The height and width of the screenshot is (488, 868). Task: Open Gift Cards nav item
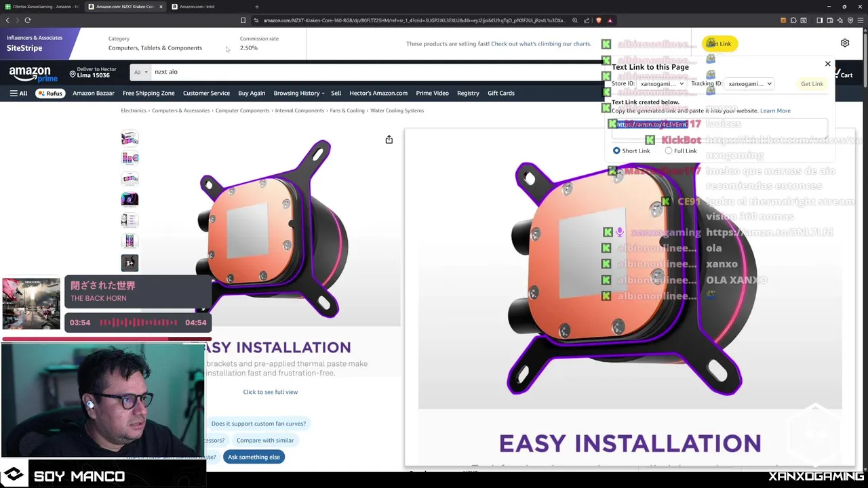click(x=501, y=93)
